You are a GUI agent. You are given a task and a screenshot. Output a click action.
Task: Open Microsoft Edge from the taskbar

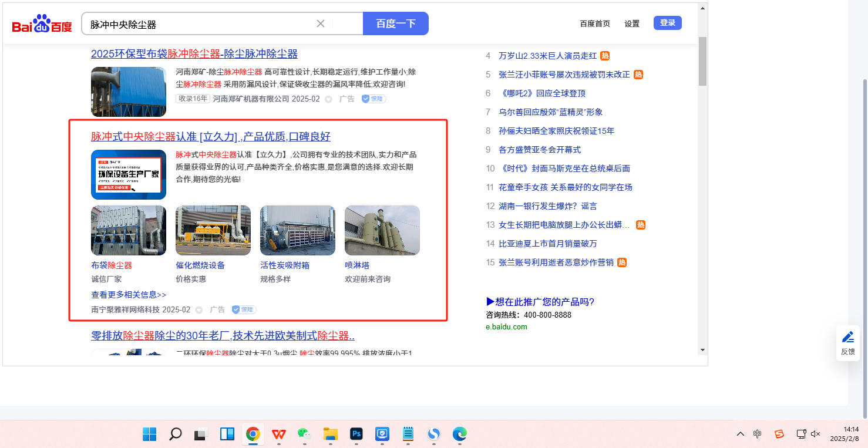click(x=459, y=434)
